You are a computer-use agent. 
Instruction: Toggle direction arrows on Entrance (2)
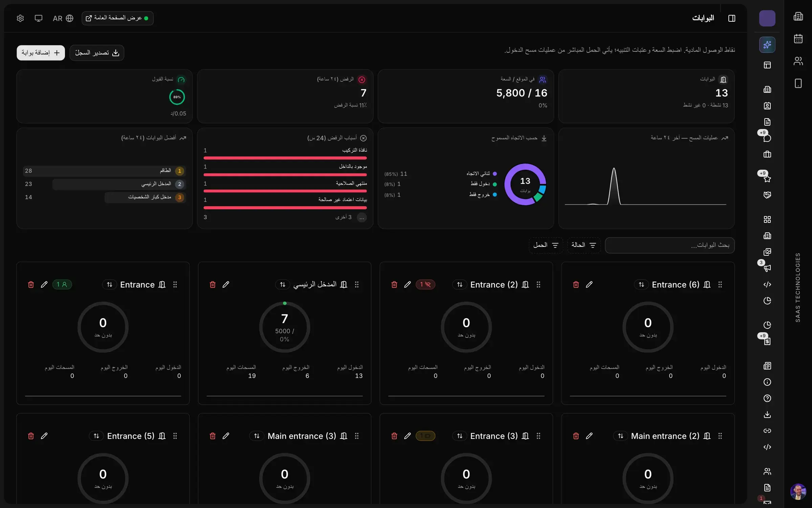[459, 284]
